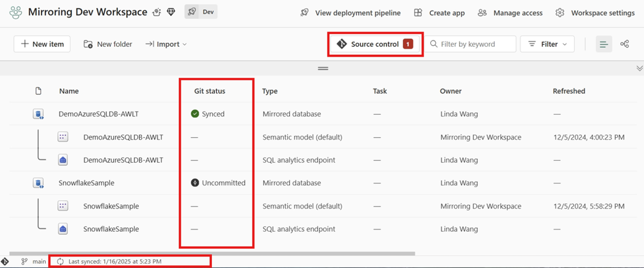Click the SnowflakeSample SQL analytics endpoint icon

(63, 229)
